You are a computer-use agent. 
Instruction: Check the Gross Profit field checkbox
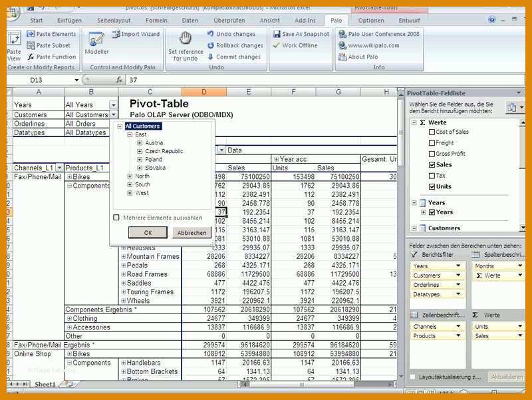coord(432,154)
